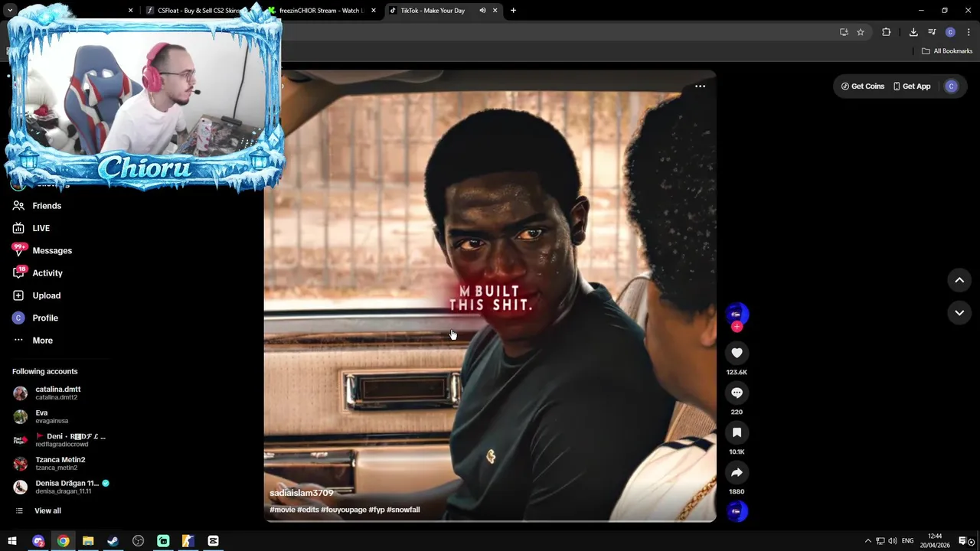Open the volume control in system tray
Image resolution: width=980 pixels, height=551 pixels.
click(x=893, y=541)
